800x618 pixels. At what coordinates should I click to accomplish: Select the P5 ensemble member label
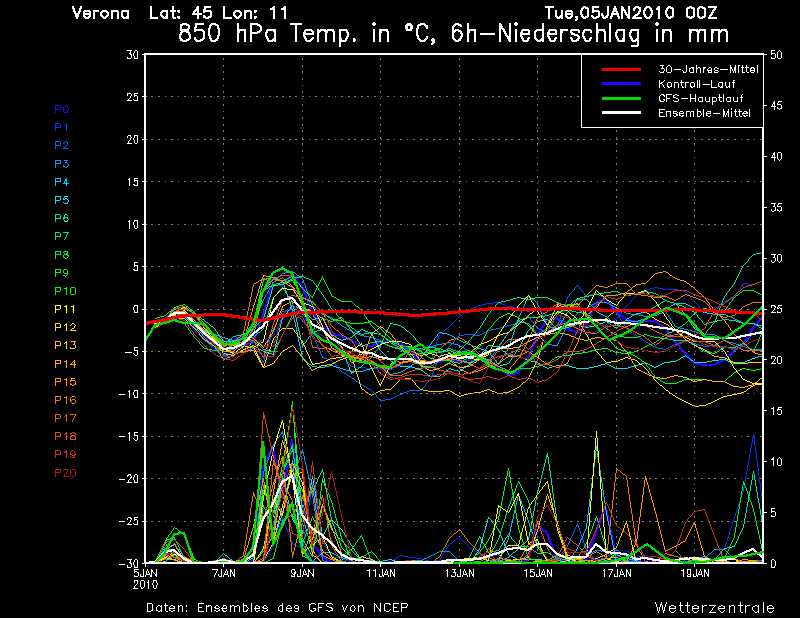(62, 200)
